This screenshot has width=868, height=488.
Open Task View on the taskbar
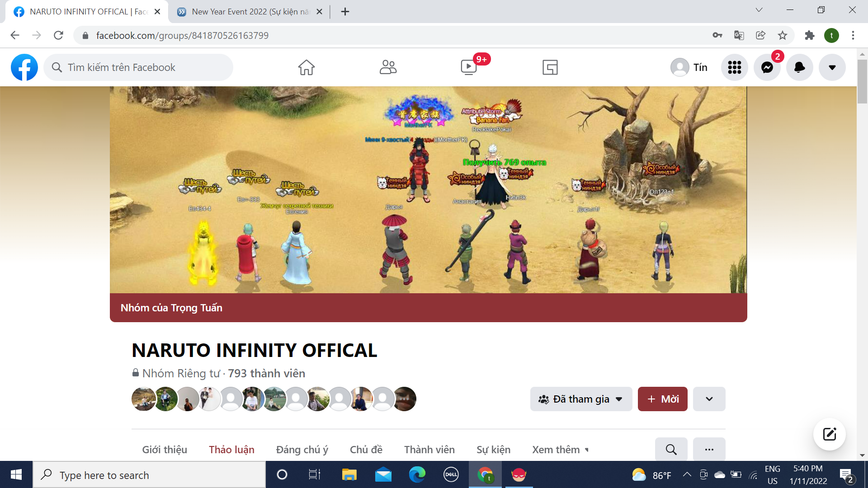pyautogui.click(x=315, y=475)
